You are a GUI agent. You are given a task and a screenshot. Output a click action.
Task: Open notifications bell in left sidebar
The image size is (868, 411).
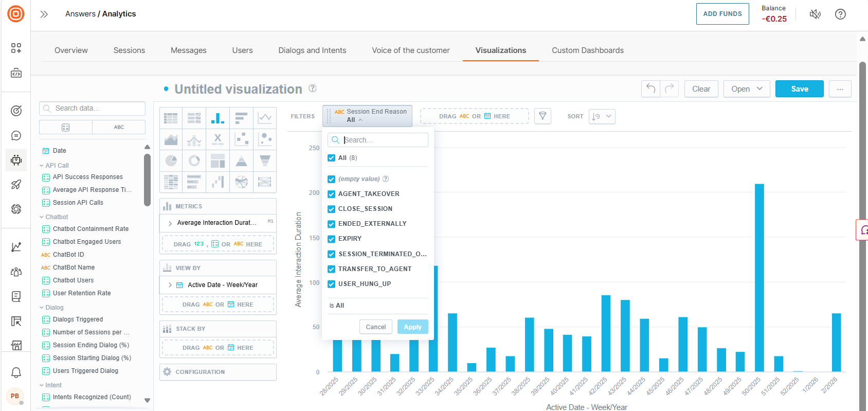[x=16, y=372]
